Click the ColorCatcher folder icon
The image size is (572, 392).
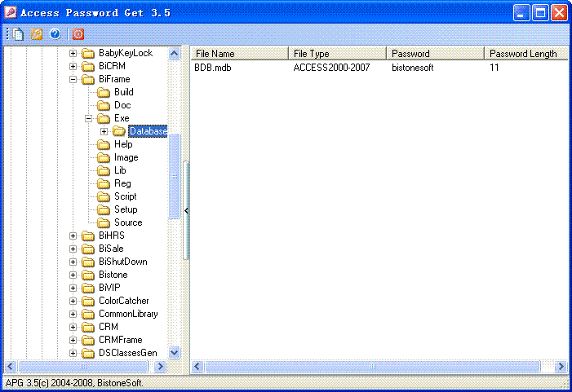click(x=88, y=301)
